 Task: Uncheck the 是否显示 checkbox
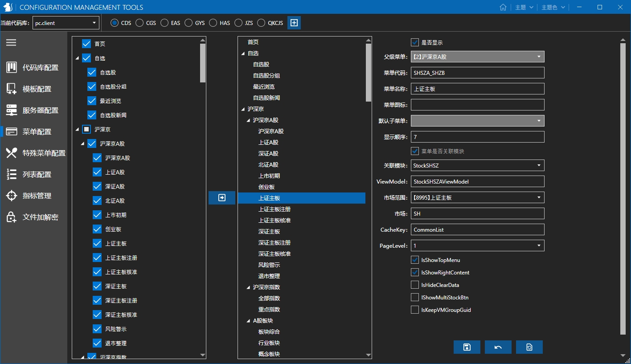[x=415, y=42]
